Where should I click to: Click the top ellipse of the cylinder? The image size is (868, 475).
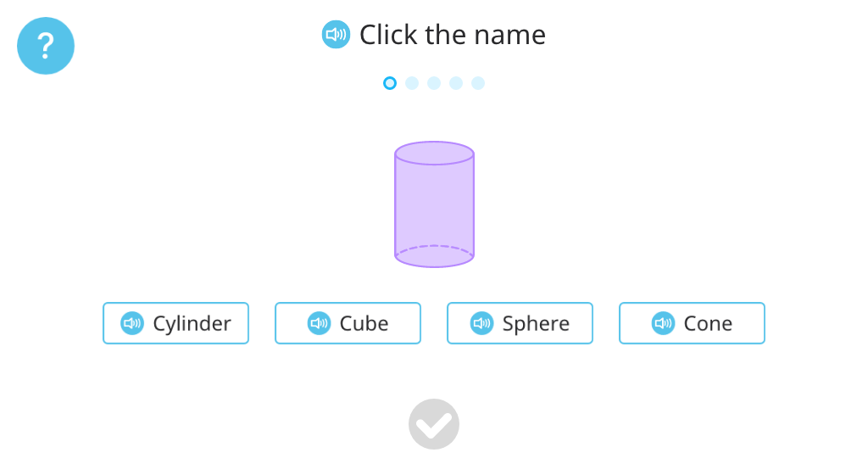434,154
